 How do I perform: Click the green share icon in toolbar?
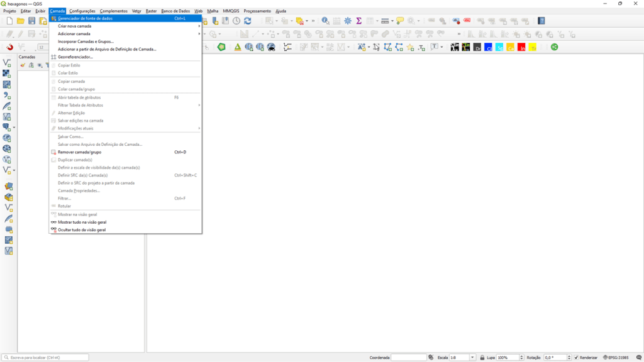click(x=554, y=47)
